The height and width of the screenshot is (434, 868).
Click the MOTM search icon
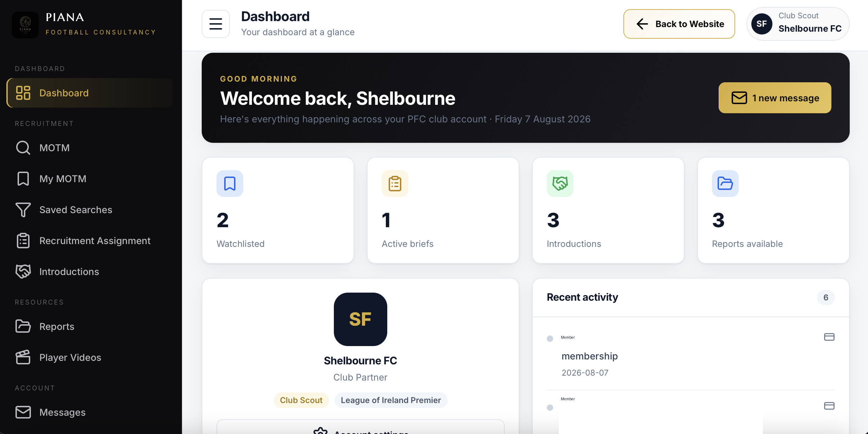(x=23, y=148)
